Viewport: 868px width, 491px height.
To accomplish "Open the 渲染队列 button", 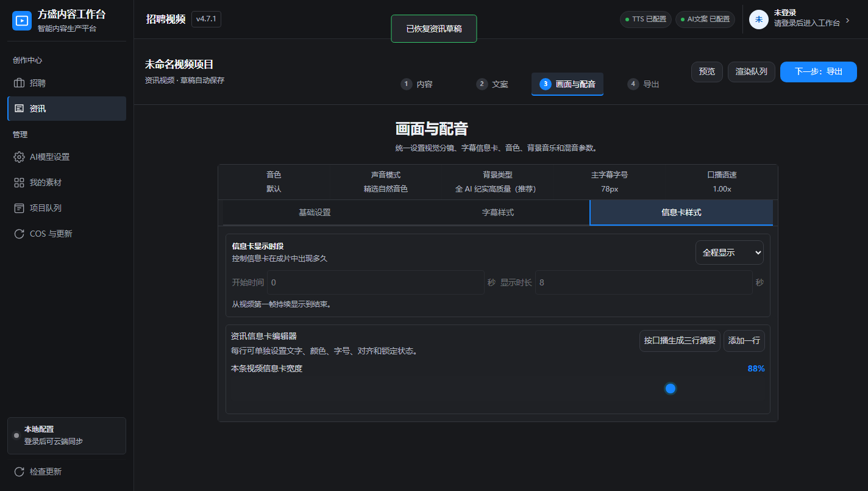I will point(752,72).
